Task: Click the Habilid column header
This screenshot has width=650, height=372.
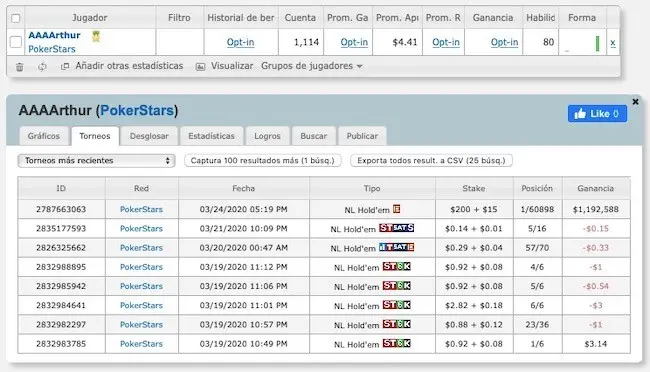Action: (541, 18)
